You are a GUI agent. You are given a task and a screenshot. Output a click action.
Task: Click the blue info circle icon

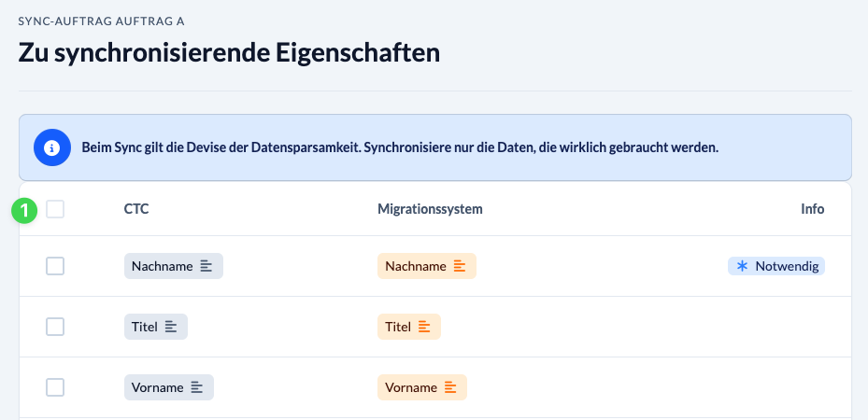pyautogui.click(x=52, y=147)
